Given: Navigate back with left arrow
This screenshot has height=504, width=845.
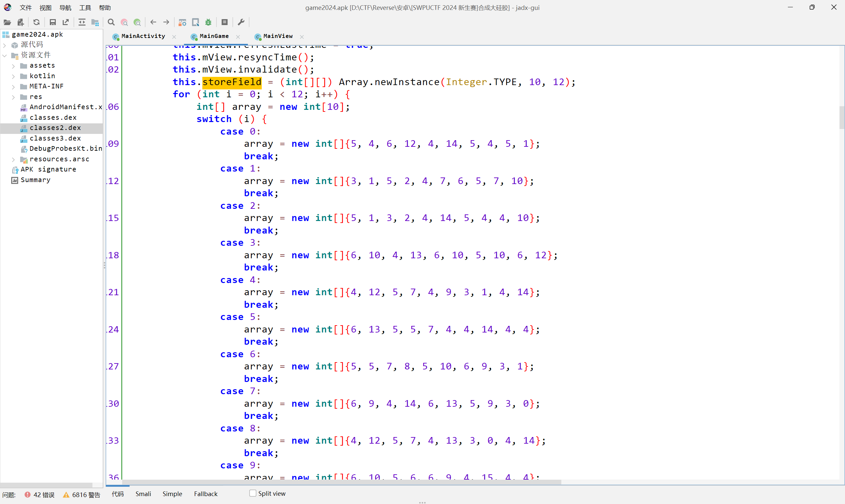Looking at the screenshot, I should click(153, 22).
